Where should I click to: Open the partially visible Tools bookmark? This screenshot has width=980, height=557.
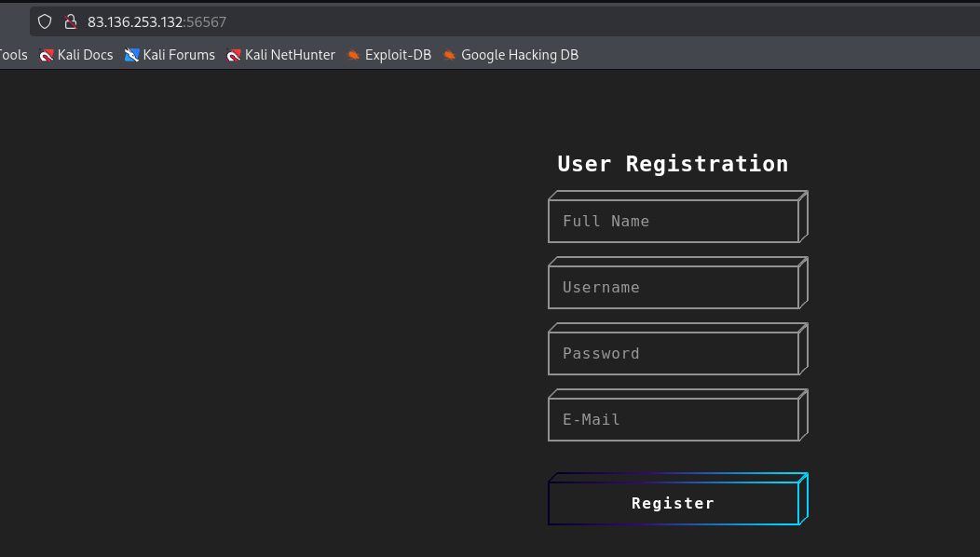point(13,55)
